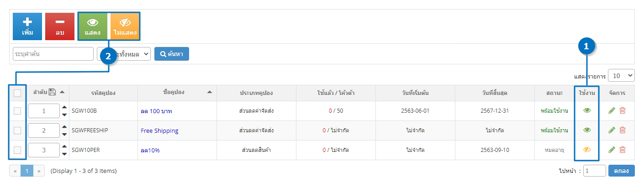
Task: Delete coupon SGW100B with trash icon
Action: pyautogui.click(x=623, y=110)
